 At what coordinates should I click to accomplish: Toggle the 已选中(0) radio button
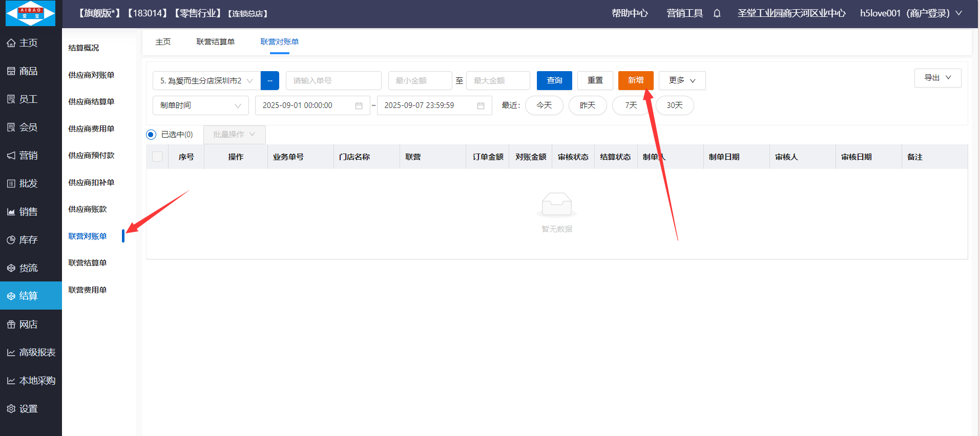[151, 135]
